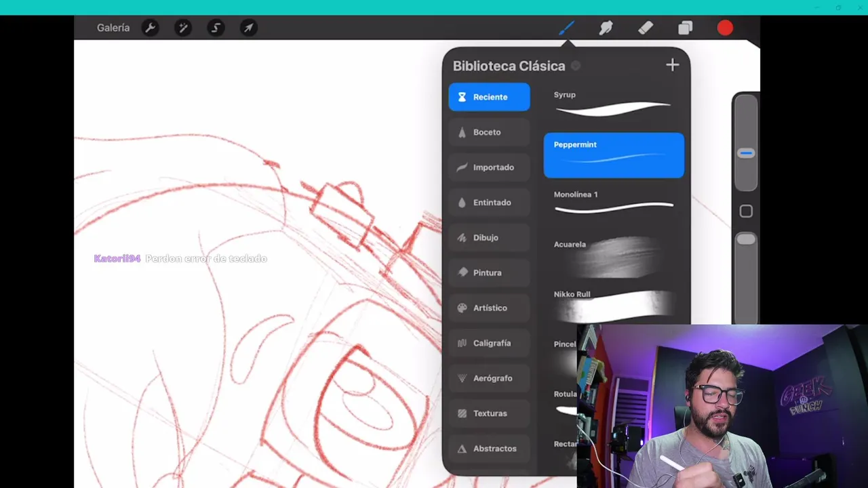Open the Caligrafía brush category
The height and width of the screenshot is (488, 868).
[489, 343]
